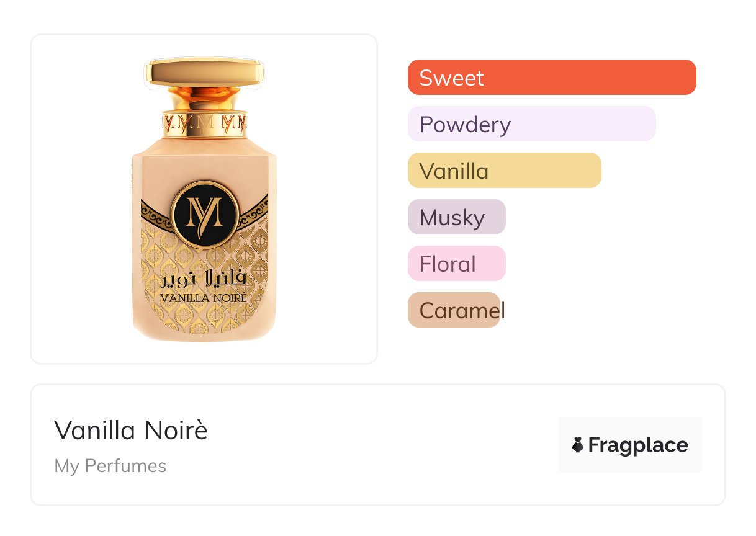Click the gold cap of the perfume bottle
The width and height of the screenshot is (756, 536).
[204, 73]
